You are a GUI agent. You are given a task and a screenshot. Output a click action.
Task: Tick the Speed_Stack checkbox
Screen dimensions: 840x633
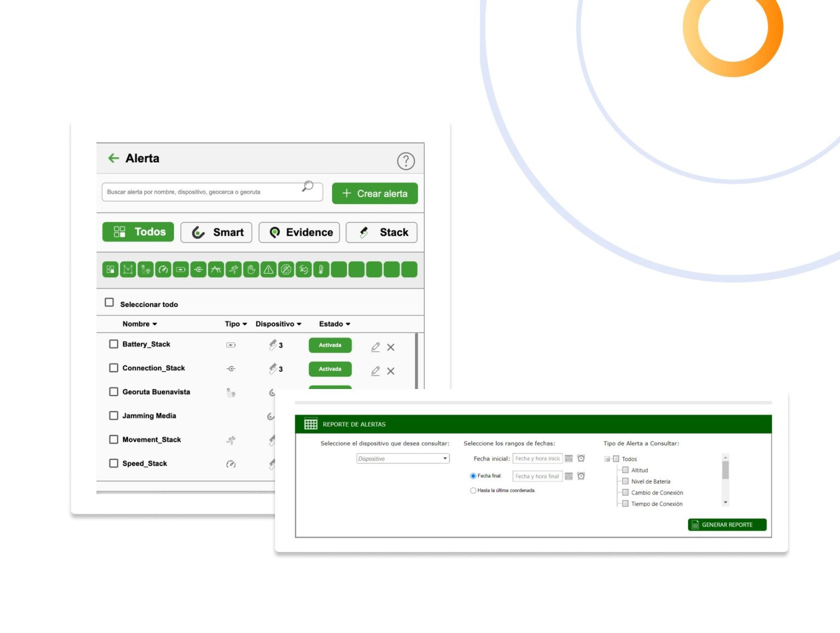tap(114, 463)
